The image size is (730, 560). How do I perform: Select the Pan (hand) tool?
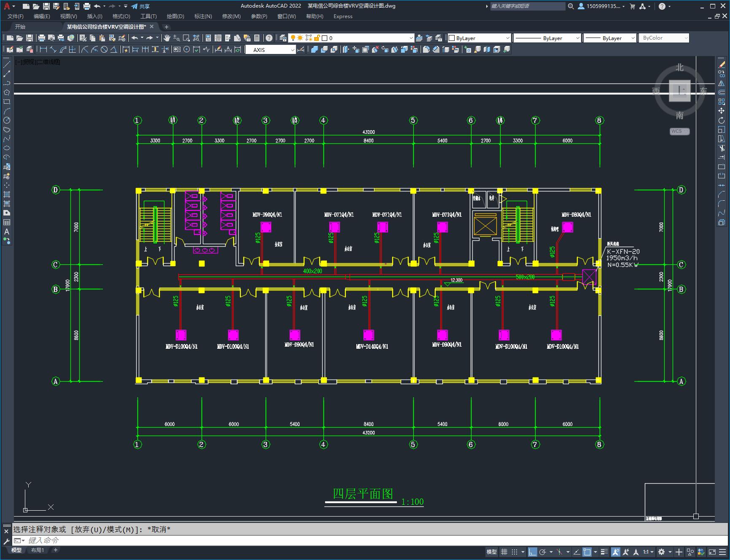[167, 38]
